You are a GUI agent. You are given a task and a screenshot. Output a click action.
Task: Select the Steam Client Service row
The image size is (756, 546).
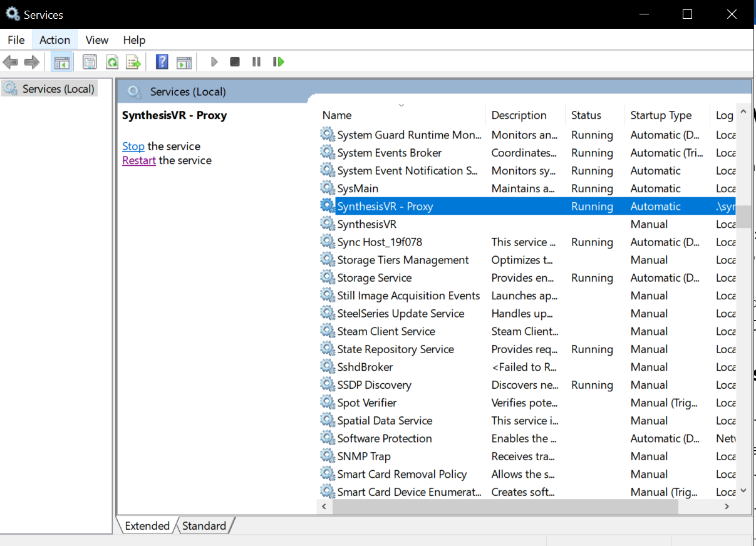tap(386, 332)
